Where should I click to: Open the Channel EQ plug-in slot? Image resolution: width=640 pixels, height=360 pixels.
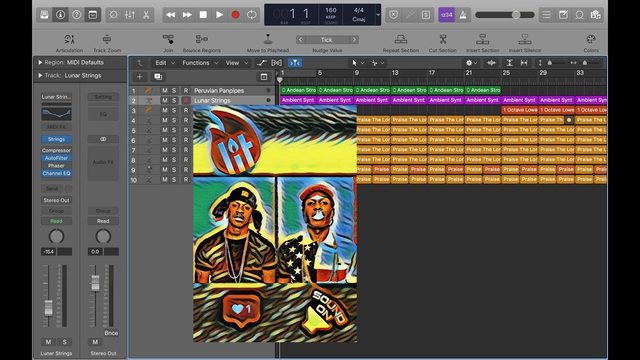(x=56, y=173)
